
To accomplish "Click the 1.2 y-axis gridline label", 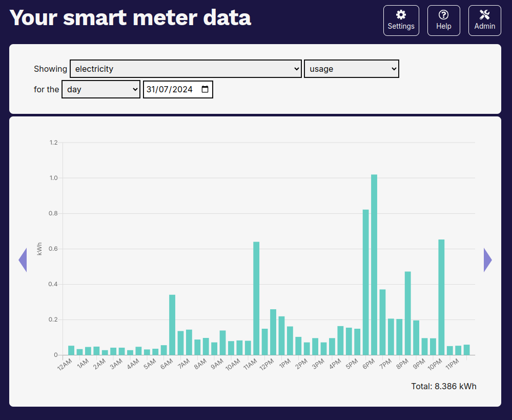I will [53, 143].
